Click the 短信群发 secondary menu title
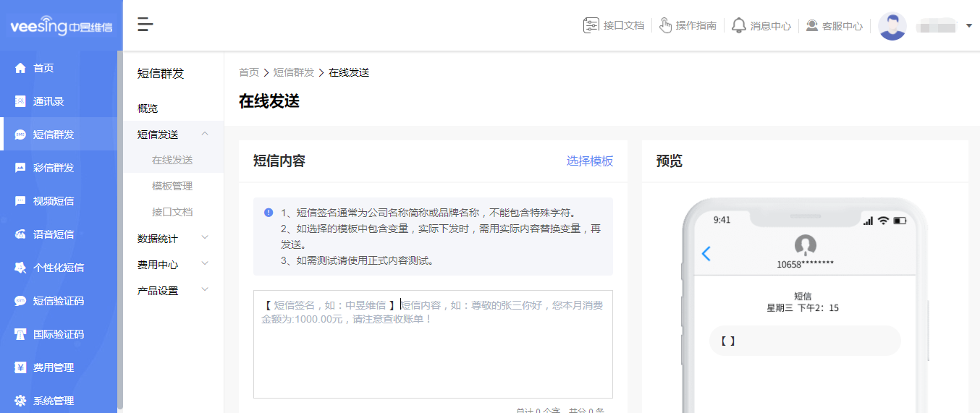Screen dimensions: 980x413 pyautogui.click(x=161, y=74)
